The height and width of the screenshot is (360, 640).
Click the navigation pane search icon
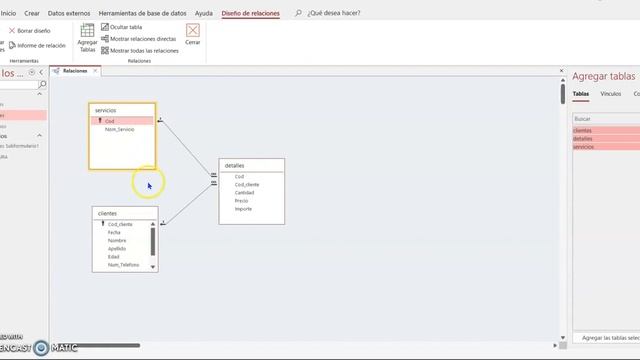point(42,84)
